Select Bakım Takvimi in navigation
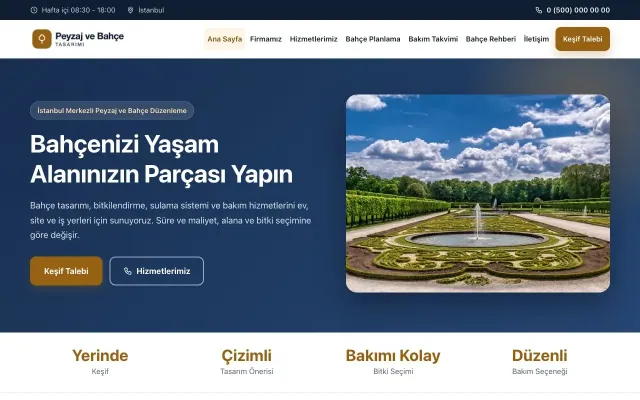The width and height of the screenshot is (640, 400). 433,39
